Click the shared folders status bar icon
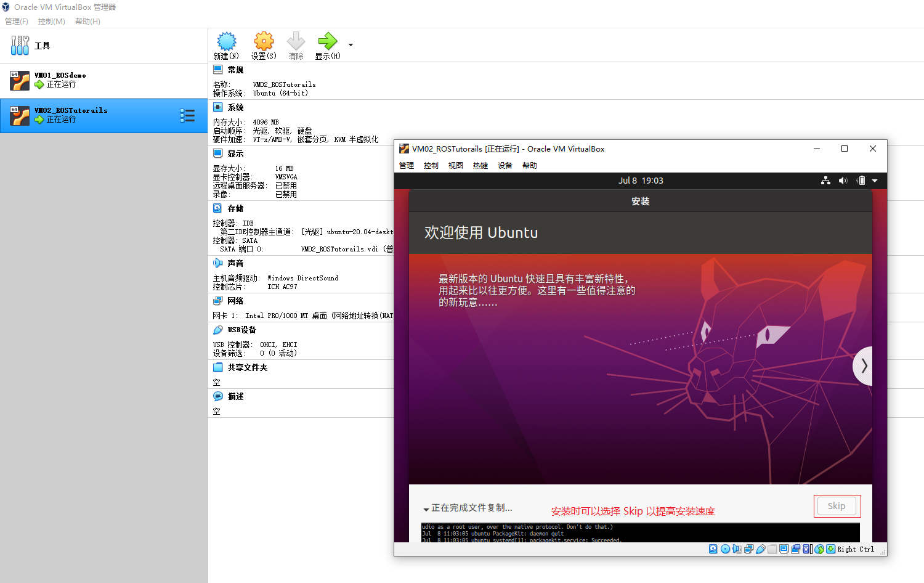The image size is (924, 583). [771, 548]
